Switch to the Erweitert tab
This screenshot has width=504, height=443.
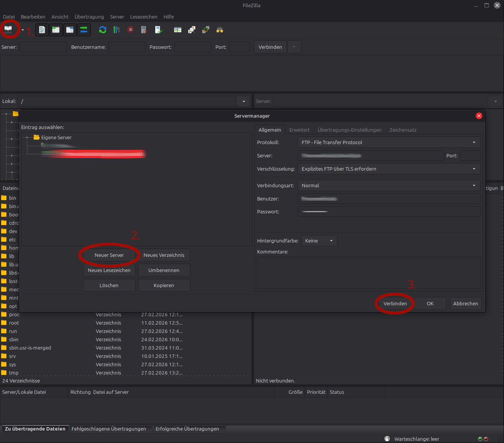(299, 130)
